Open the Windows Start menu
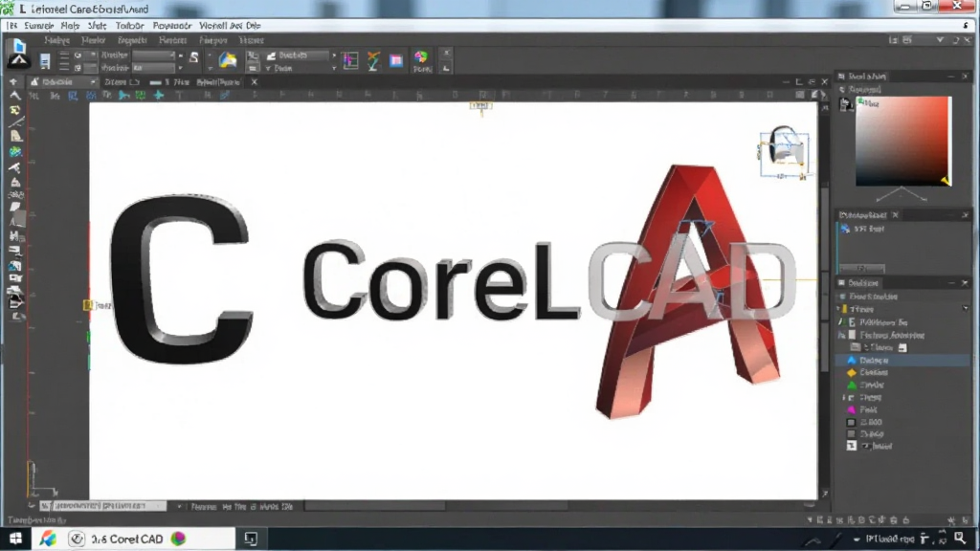The image size is (980, 551). (x=15, y=539)
